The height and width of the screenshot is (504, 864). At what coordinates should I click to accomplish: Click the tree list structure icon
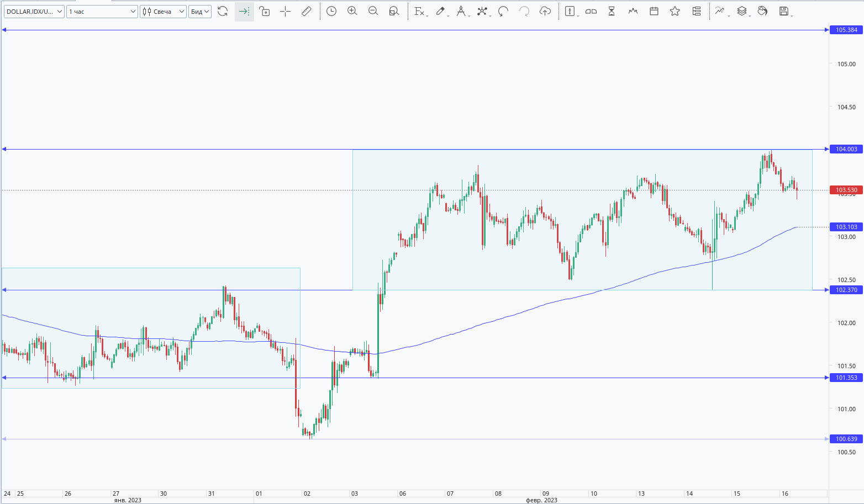[x=697, y=11]
